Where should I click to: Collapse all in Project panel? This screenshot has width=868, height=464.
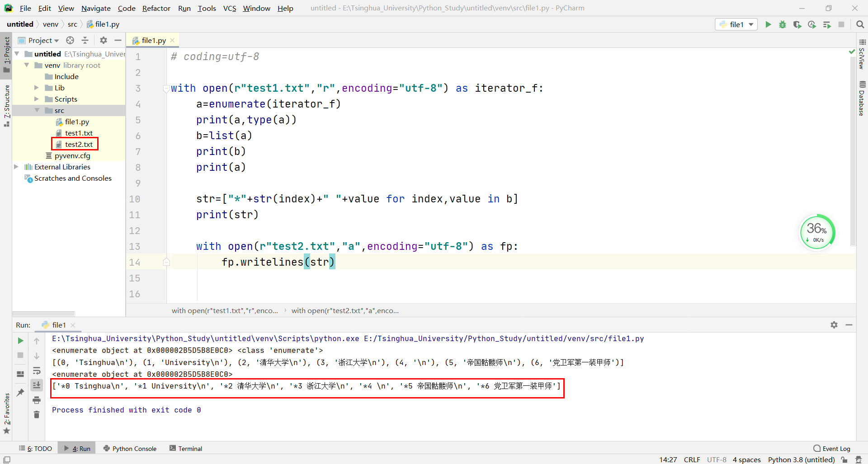pyautogui.click(x=85, y=40)
